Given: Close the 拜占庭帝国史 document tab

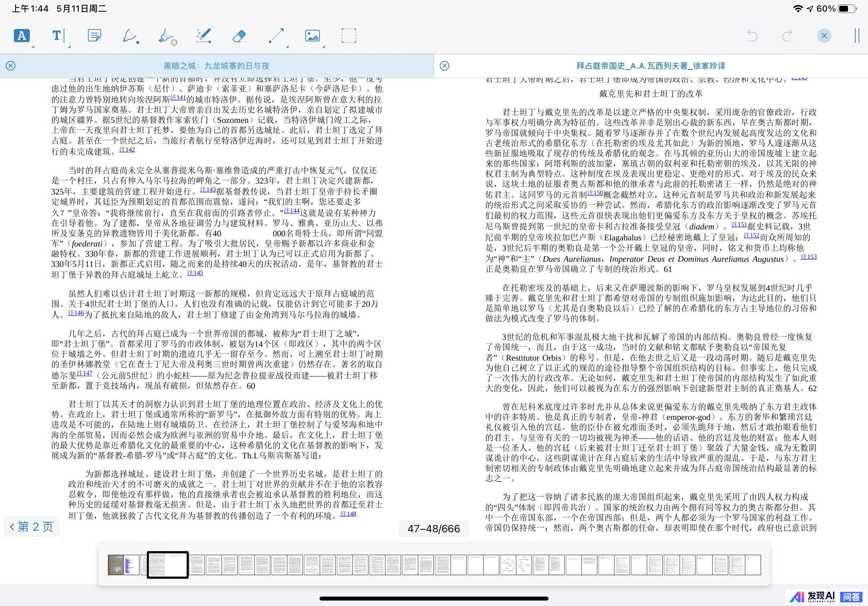Looking at the screenshot, I should click(445, 66).
